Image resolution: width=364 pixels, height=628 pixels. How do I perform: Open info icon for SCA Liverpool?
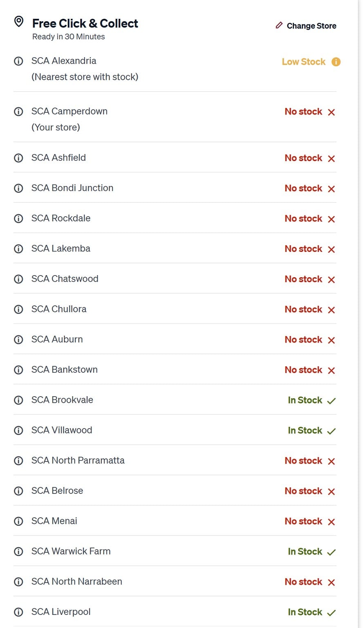(x=18, y=612)
